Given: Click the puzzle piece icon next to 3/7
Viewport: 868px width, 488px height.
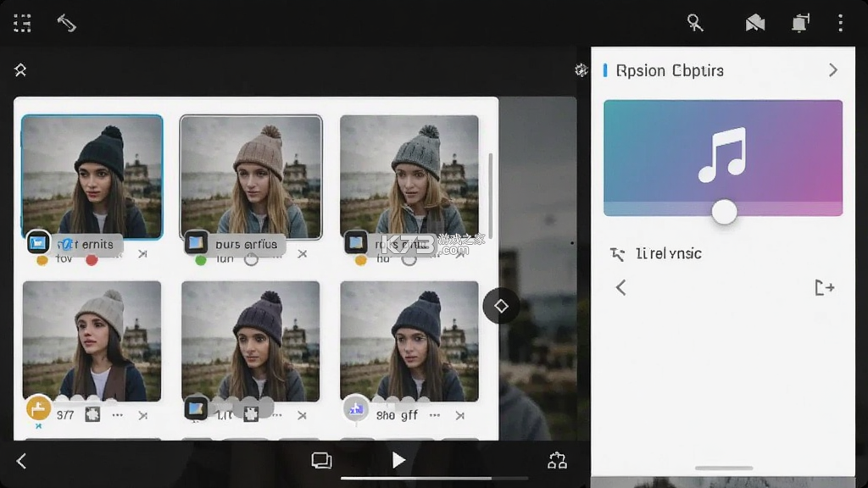Looking at the screenshot, I should 92,414.
